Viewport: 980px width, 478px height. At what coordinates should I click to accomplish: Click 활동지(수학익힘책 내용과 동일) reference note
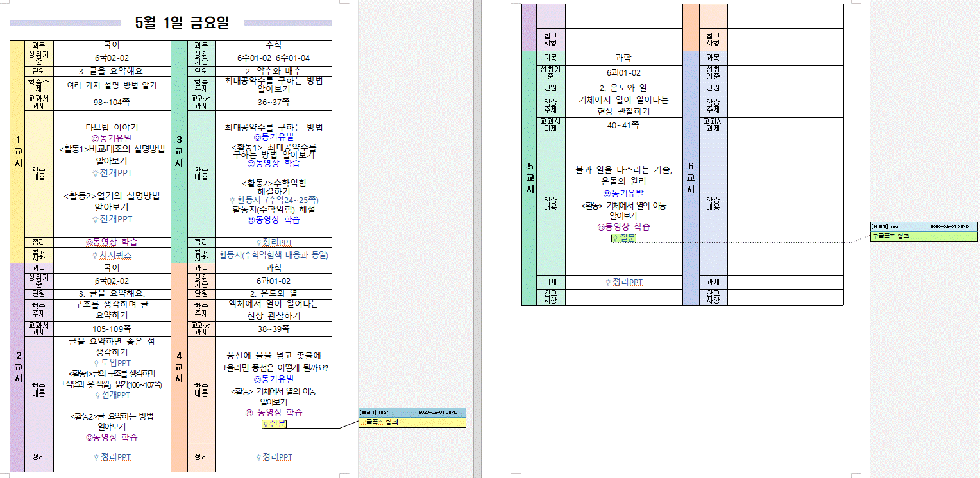click(x=274, y=255)
